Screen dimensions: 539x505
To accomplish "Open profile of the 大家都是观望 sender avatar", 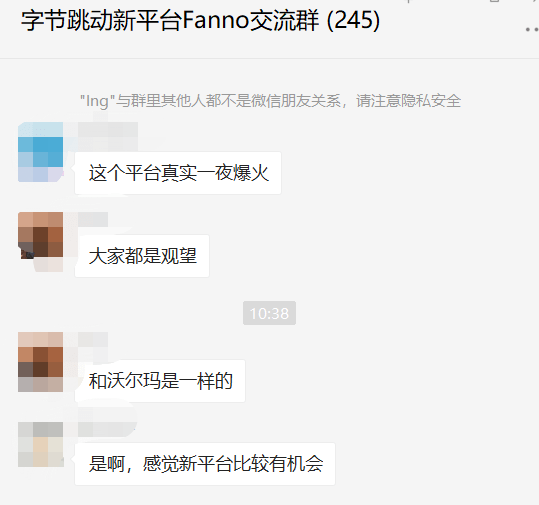I will [x=41, y=235].
